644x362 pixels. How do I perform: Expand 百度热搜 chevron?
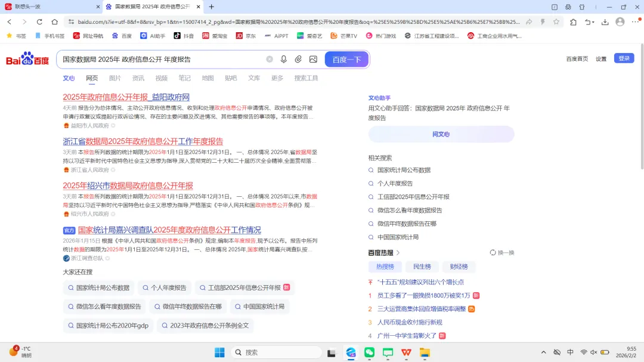pos(398,253)
